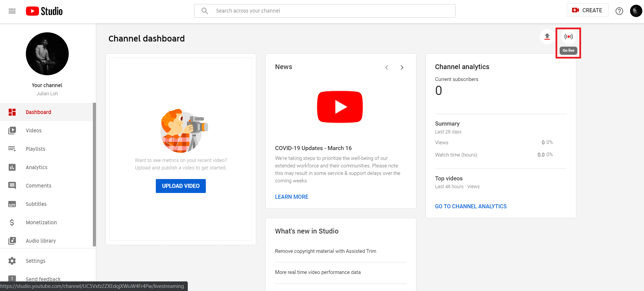Click the cameraman illustration
This screenshot has width=644, height=291.
184,131
